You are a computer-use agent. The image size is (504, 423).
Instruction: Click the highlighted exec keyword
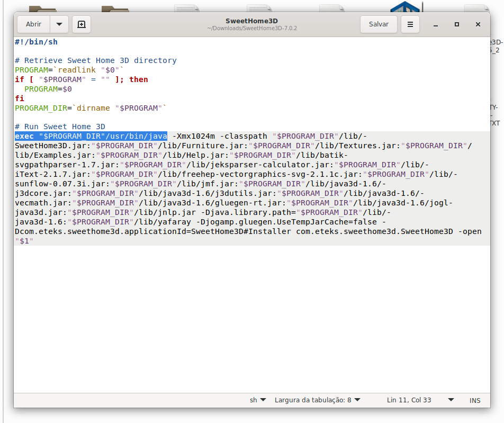tap(24, 136)
